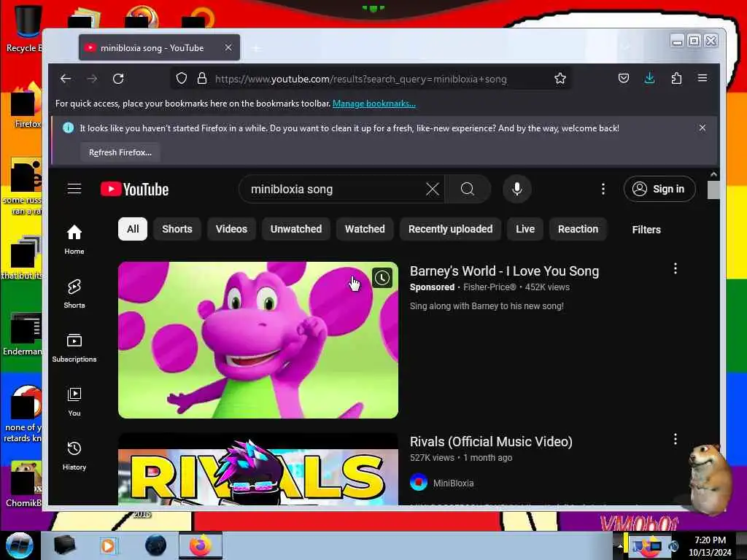Viewport: 747px width, 560px height.
Task: Bookmark this page with the star icon
Action: (x=560, y=79)
